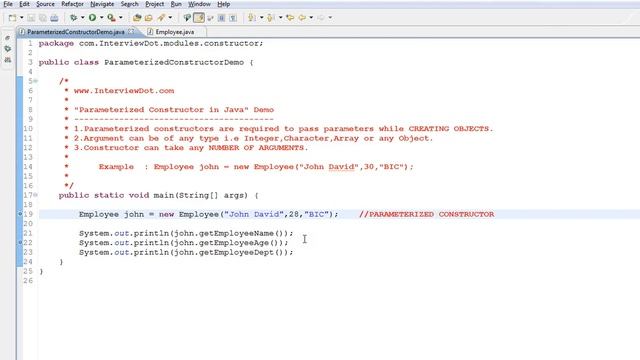The height and width of the screenshot is (360, 640).
Task: Collapse the comment block at line 5
Action: [36, 81]
